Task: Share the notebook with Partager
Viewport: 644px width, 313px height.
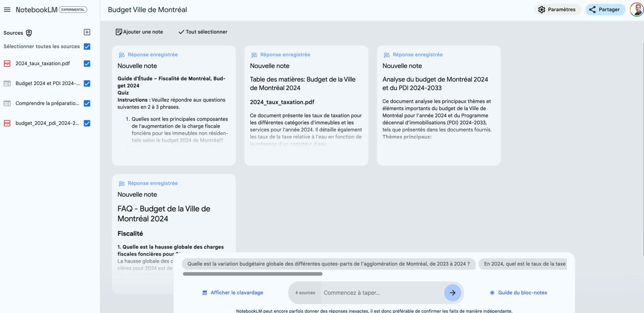Action: pyautogui.click(x=605, y=10)
